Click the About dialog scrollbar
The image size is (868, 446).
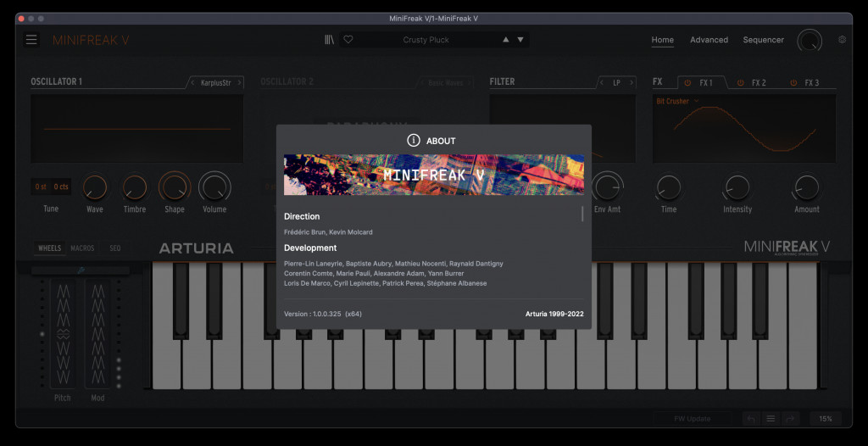582,214
